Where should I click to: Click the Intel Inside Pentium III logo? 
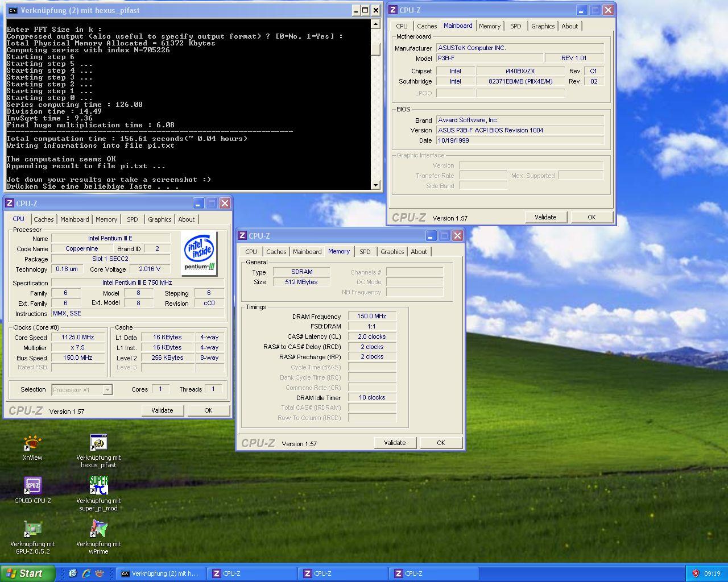199,253
